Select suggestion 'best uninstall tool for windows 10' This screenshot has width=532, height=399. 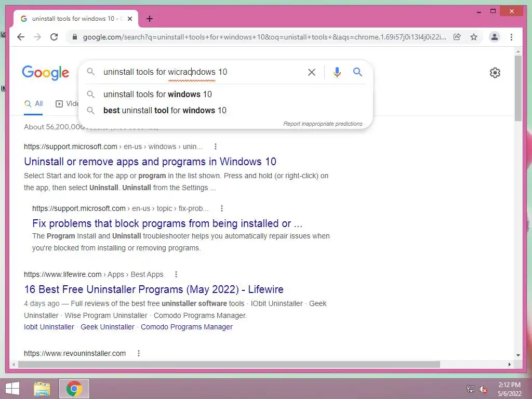pos(225,110)
